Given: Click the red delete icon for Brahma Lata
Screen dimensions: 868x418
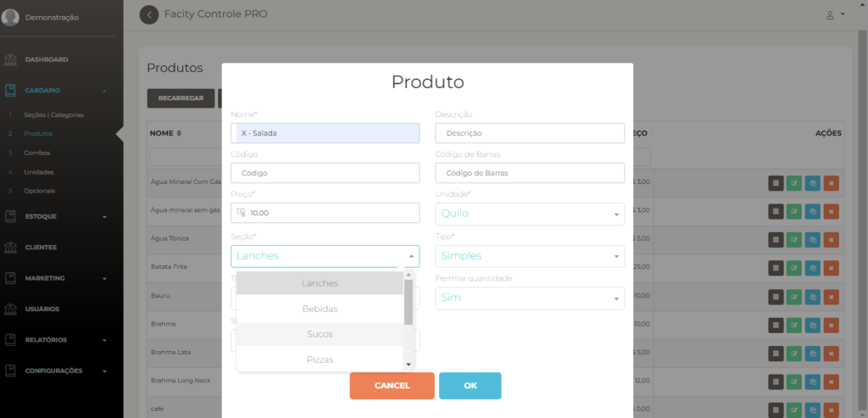Looking at the screenshot, I should [831, 353].
